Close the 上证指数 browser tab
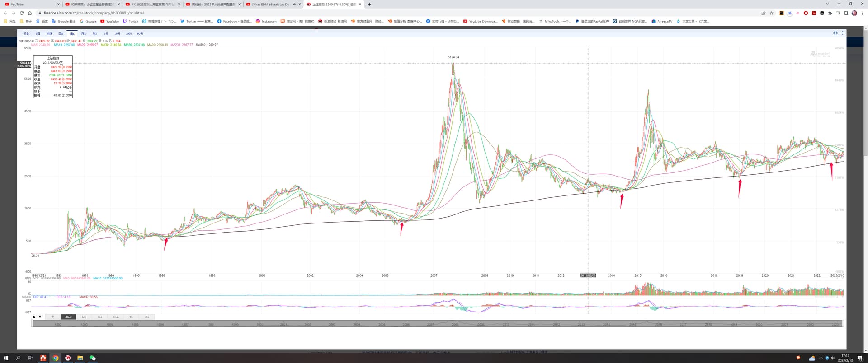Image resolution: width=868 pixels, height=363 pixels. click(x=360, y=5)
